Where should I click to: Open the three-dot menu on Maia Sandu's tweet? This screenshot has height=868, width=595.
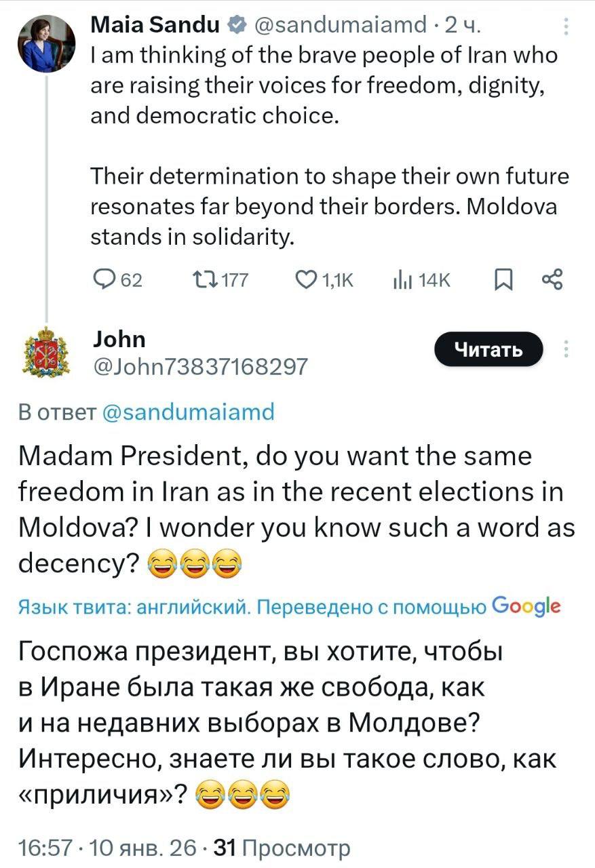(567, 26)
